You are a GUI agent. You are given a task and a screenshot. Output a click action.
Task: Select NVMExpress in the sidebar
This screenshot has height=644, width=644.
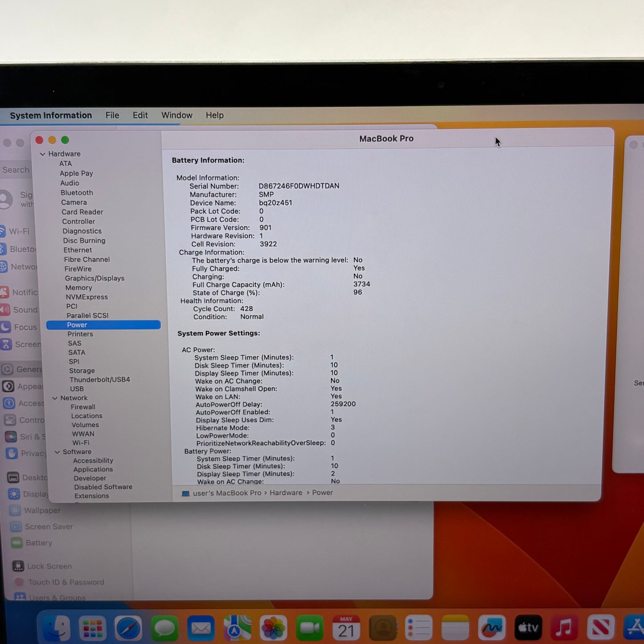87,297
